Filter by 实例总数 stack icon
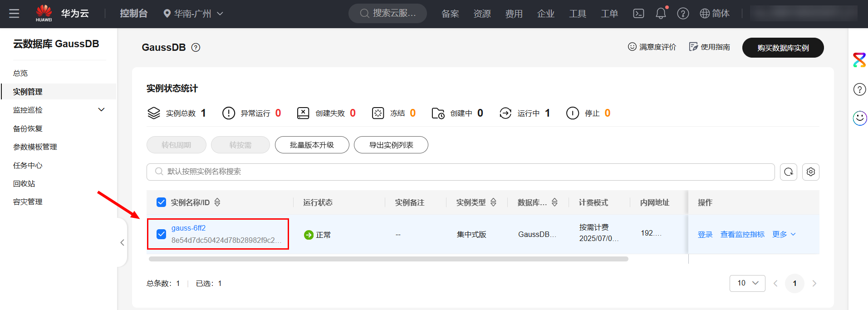The width and height of the screenshot is (868, 310). pyautogui.click(x=154, y=113)
